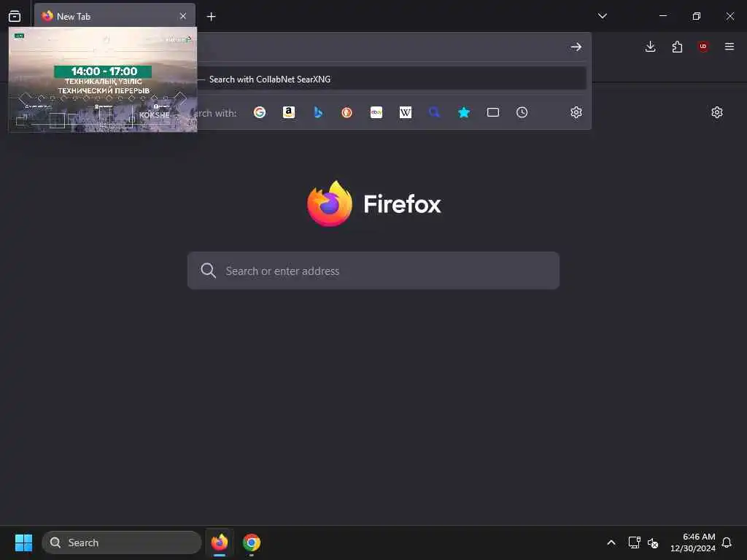Open Google Chrome from the taskbar
The image size is (747, 560).
[x=252, y=542]
